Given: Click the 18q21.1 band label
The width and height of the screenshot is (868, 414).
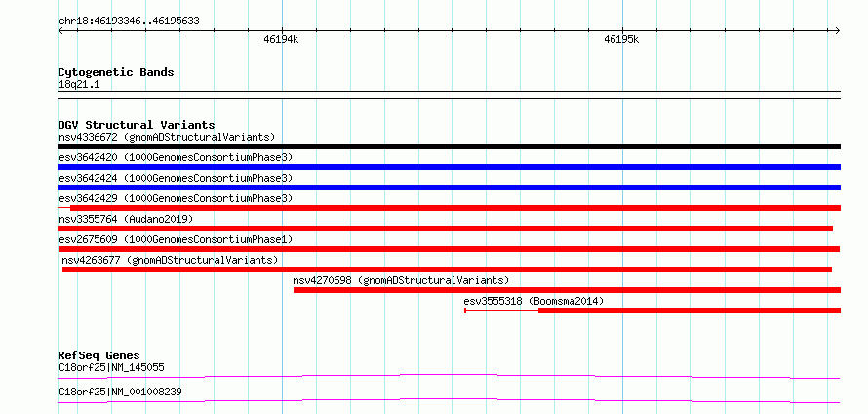Looking at the screenshot, I should [79, 84].
